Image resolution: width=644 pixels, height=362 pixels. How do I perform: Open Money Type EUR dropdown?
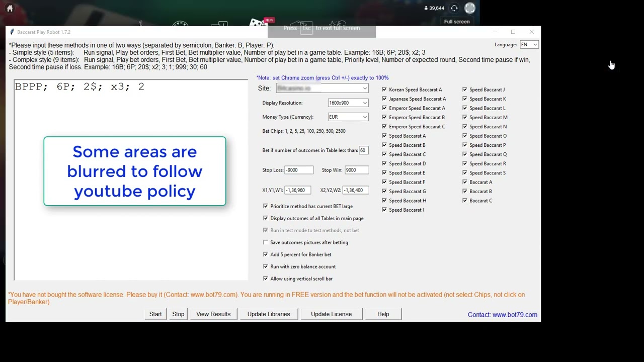(348, 117)
